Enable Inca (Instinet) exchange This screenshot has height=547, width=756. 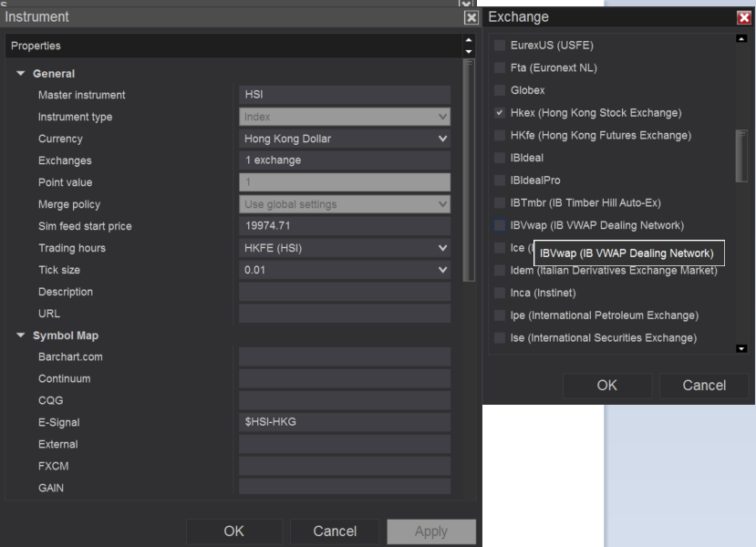pyautogui.click(x=500, y=293)
